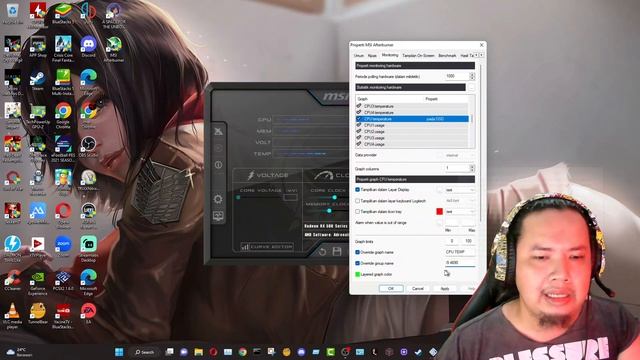Open CCleaner desktop shortcut
The height and width of the screenshot is (360, 640).
12,280
